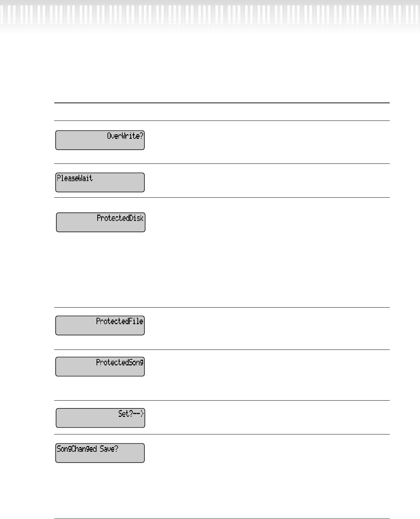Viewport: 420px width, 519px height.
Task: Select the ProtectedDisk text in display
Action: pos(120,218)
